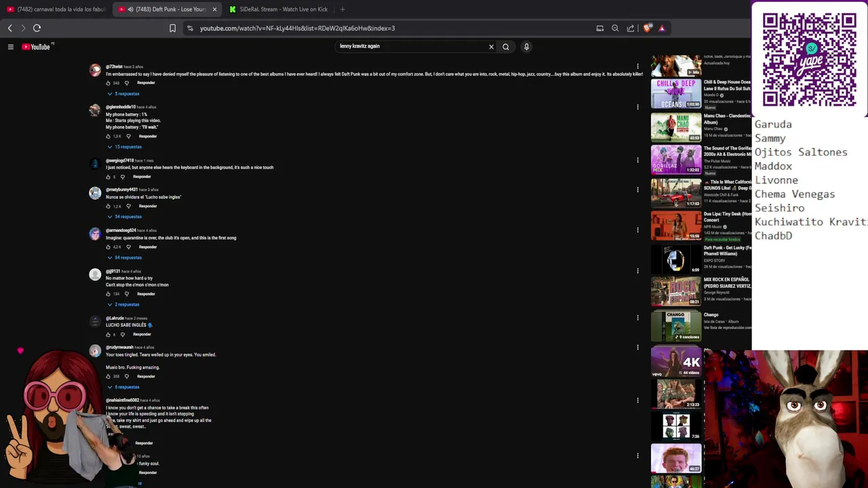The width and height of the screenshot is (868, 488).
Task: Reply to @glennhoddle10 with Responder
Action: (148, 136)
